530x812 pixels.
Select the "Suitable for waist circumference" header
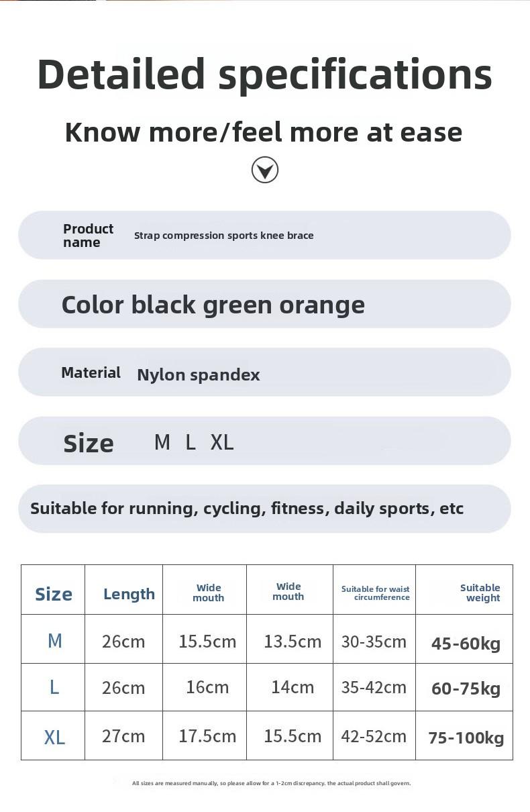pos(376,593)
